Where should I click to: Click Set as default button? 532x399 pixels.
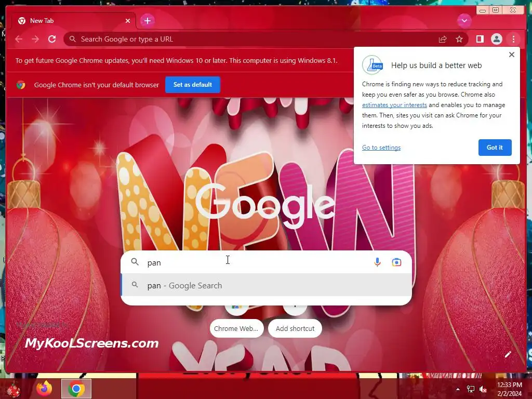193,85
